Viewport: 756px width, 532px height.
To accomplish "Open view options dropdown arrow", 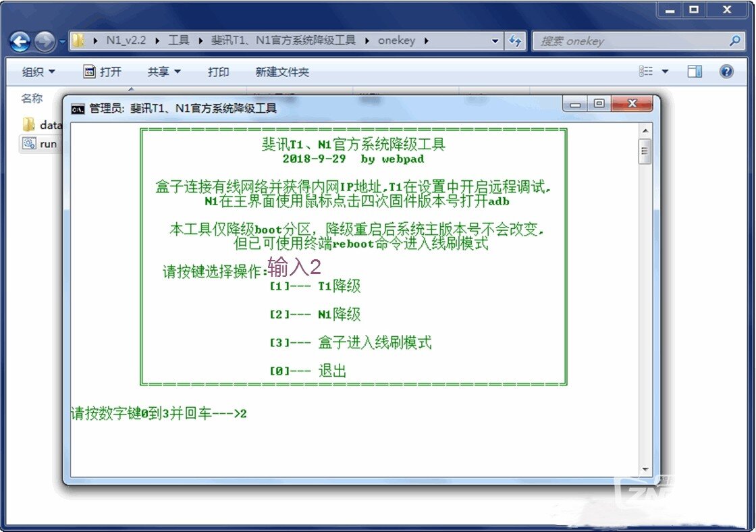I will point(666,72).
